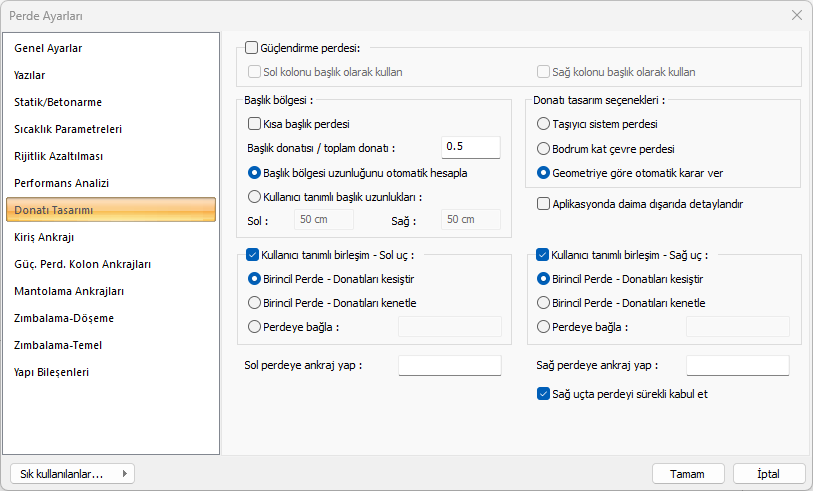
Task: Enable the Güçlendirme perdesi checkbox
Action: 251,47
